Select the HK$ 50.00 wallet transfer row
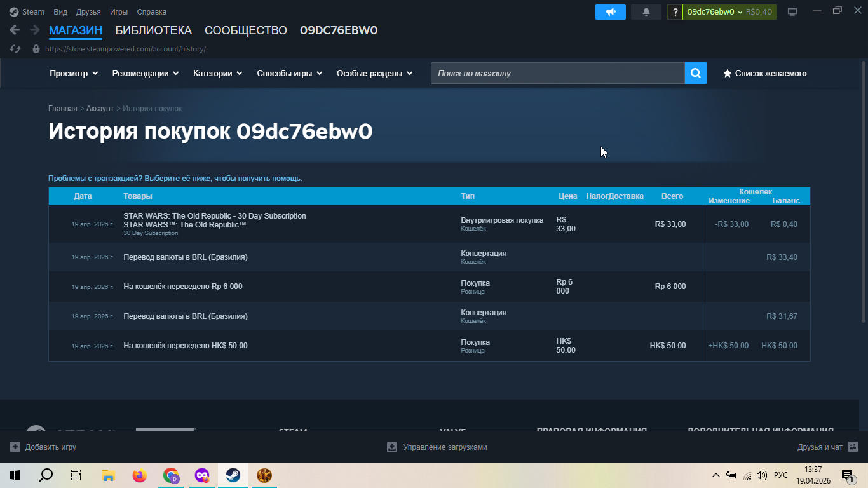The height and width of the screenshot is (488, 868). tap(430, 346)
